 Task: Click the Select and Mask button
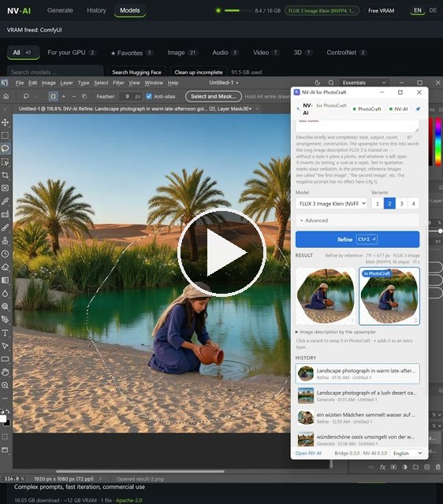[x=214, y=96]
